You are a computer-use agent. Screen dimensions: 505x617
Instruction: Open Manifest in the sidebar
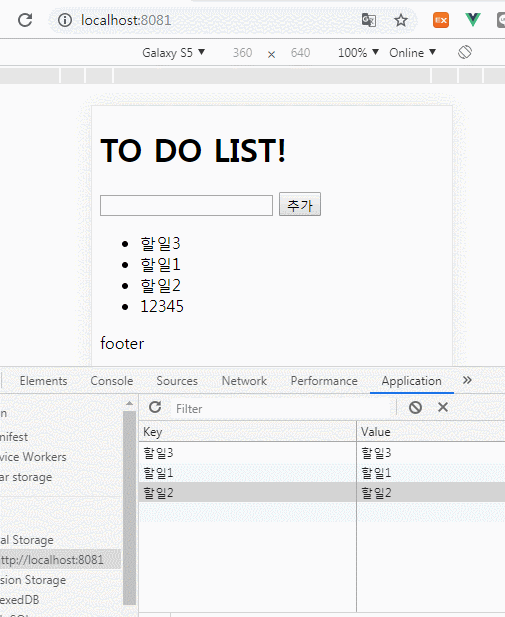[x=14, y=437]
